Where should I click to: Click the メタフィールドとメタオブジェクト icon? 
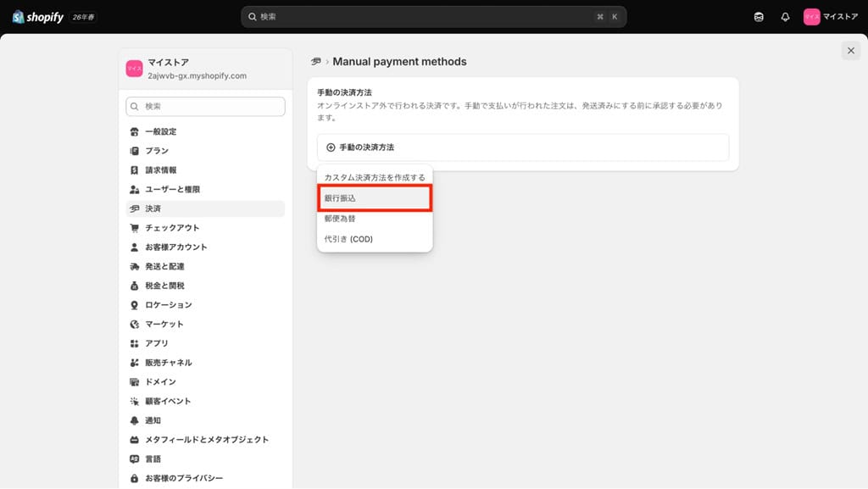click(134, 440)
